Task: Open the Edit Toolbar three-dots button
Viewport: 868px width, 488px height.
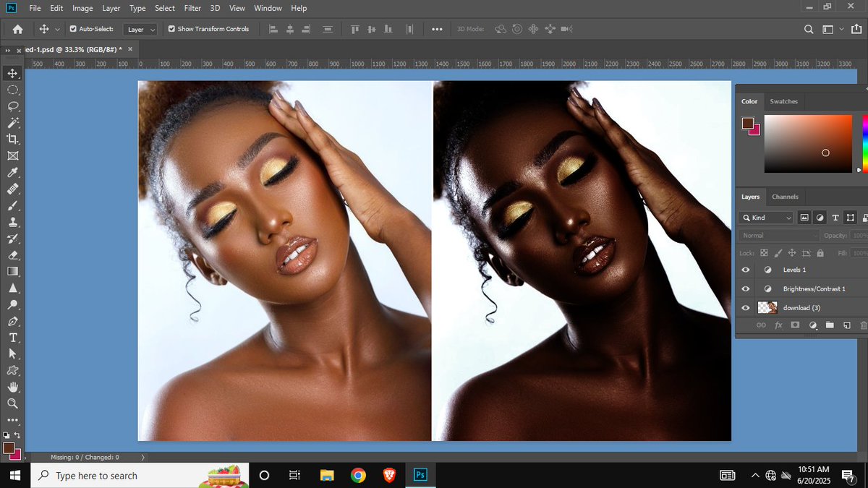Action: pos(12,420)
